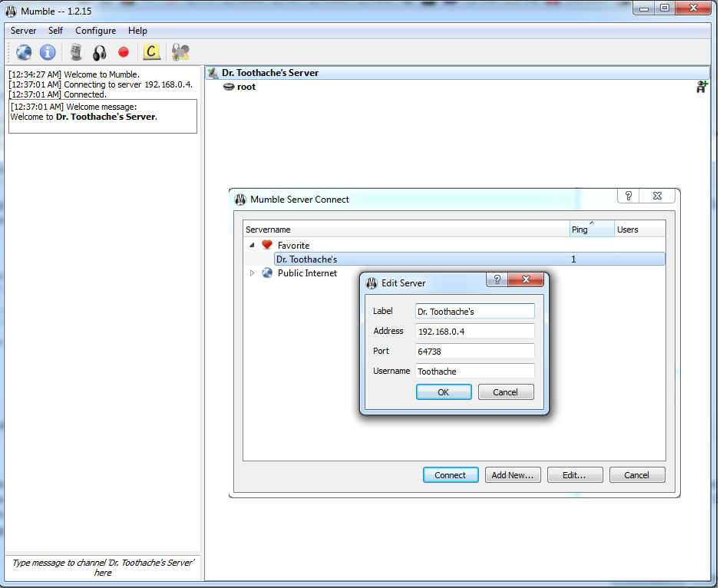Open the Server menu
This screenshot has width=720, height=588.
pos(24,31)
